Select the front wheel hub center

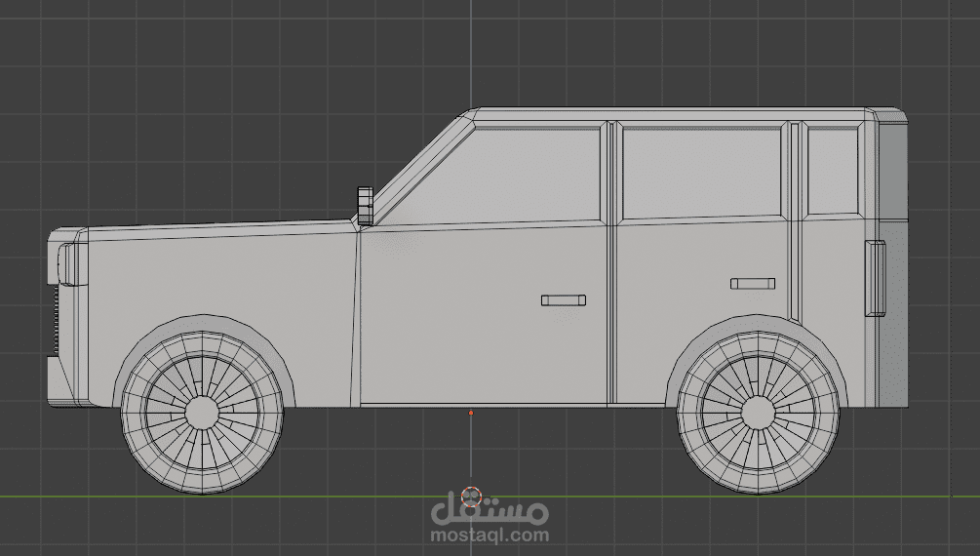pos(202,412)
